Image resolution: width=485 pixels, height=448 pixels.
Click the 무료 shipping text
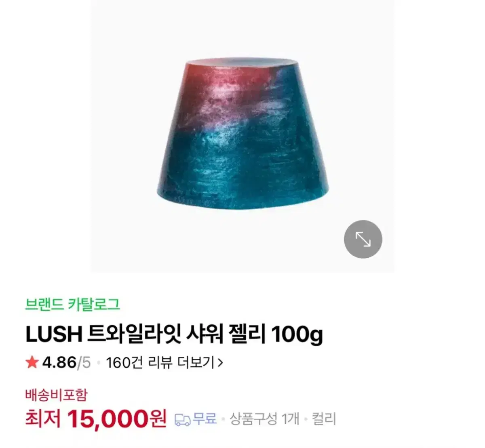tap(205, 419)
